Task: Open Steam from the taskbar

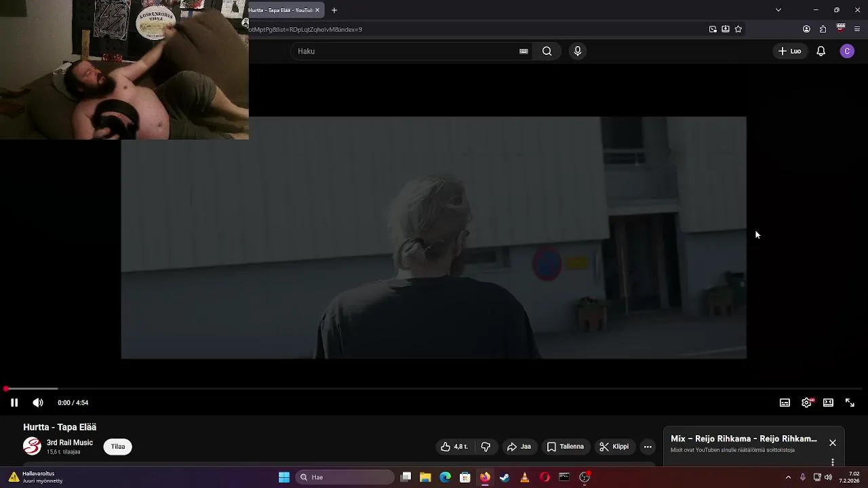Action: point(505,477)
